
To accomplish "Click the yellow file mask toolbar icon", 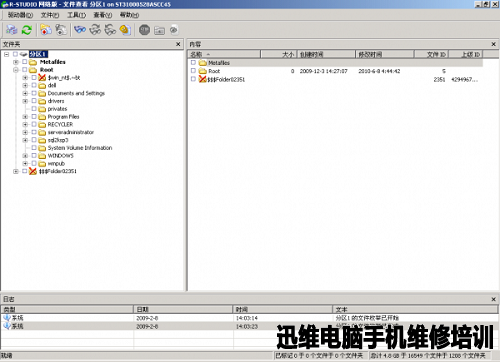I will point(125,30).
